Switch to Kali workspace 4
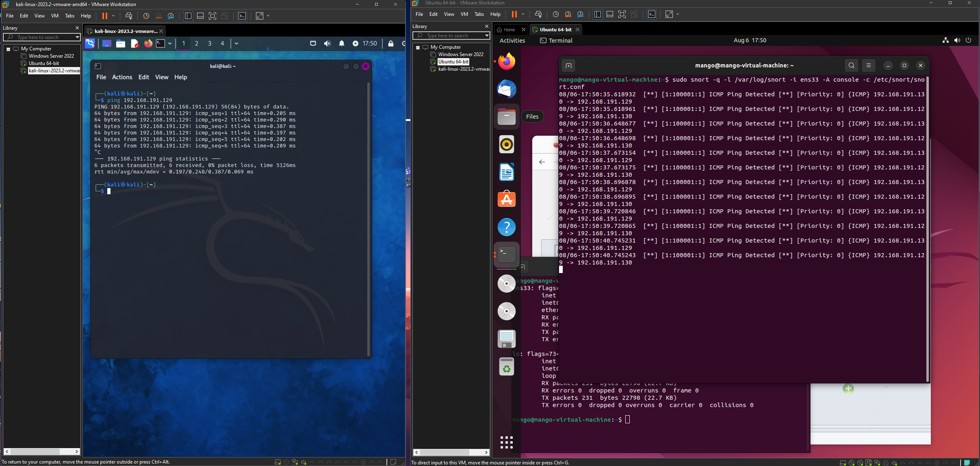Viewport: 980px width, 466px height. coord(222,43)
